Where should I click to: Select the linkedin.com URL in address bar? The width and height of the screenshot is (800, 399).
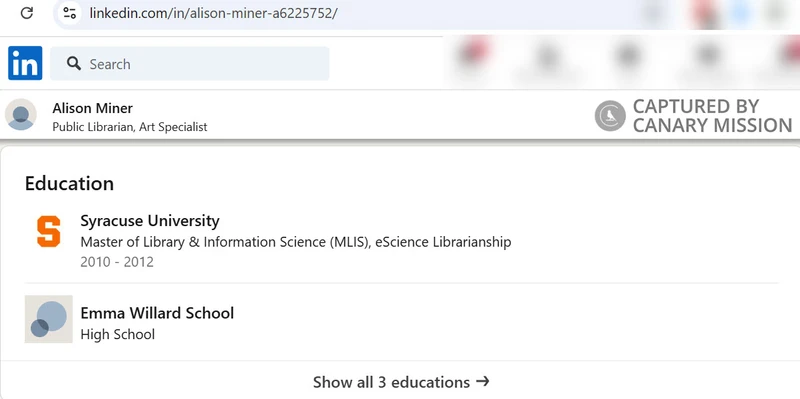tap(213, 13)
